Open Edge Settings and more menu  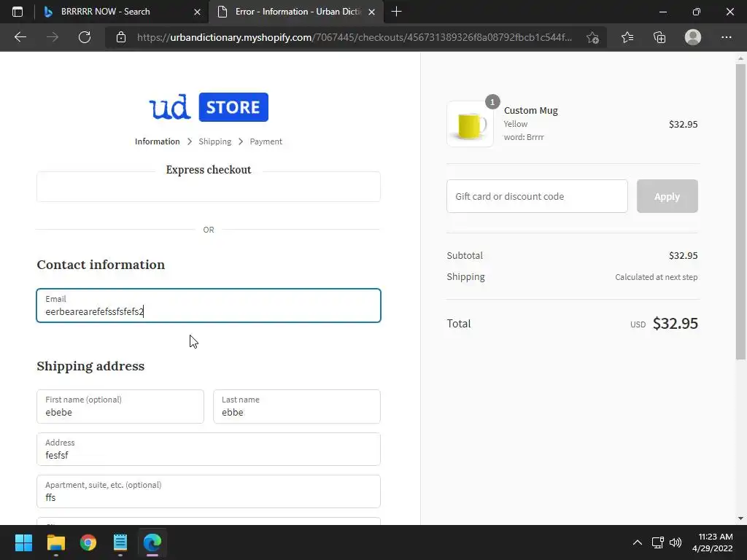[726, 37]
